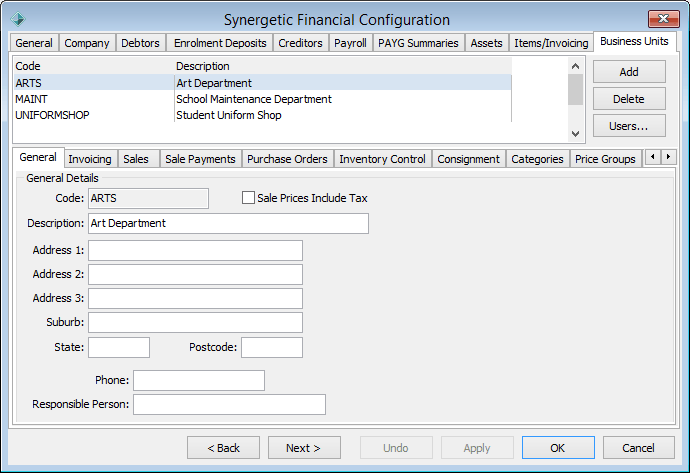This screenshot has width=690, height=473.
Task: Select the Business Units tab
Action: (x=634, y=41)
